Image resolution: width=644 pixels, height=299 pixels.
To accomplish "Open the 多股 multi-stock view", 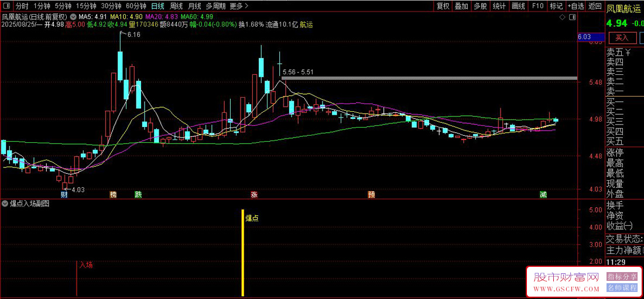I will point(480,6).
